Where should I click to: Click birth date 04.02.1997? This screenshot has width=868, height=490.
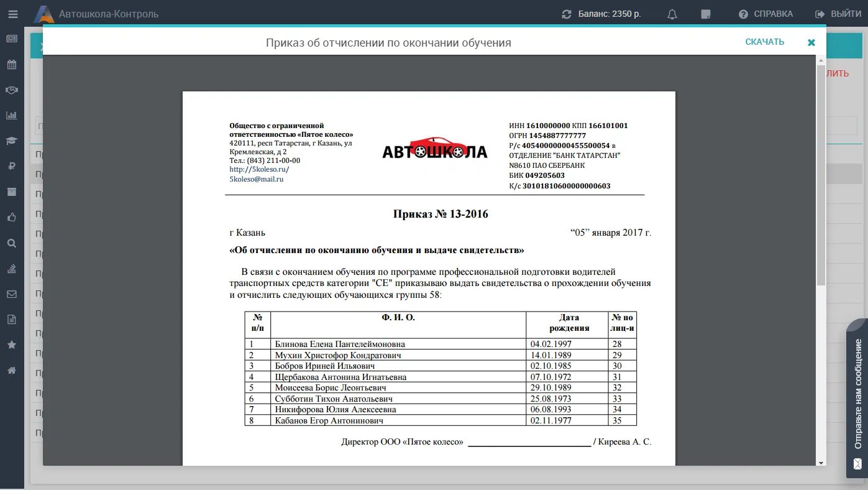click(550, 344)
